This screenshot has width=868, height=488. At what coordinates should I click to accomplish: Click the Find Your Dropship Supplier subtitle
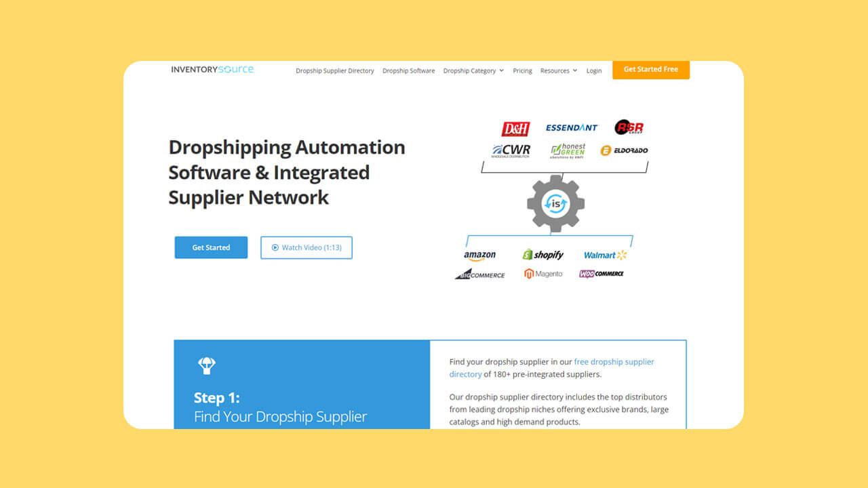click(281, 417)
